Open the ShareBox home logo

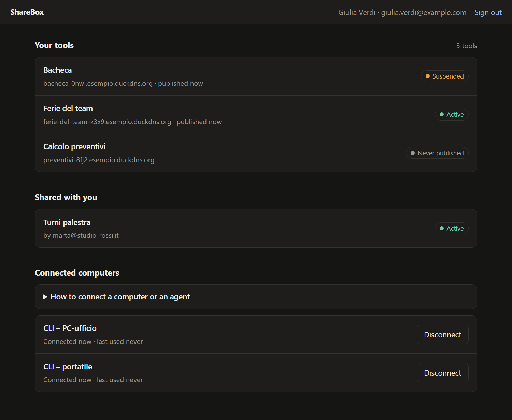[27, 12]
